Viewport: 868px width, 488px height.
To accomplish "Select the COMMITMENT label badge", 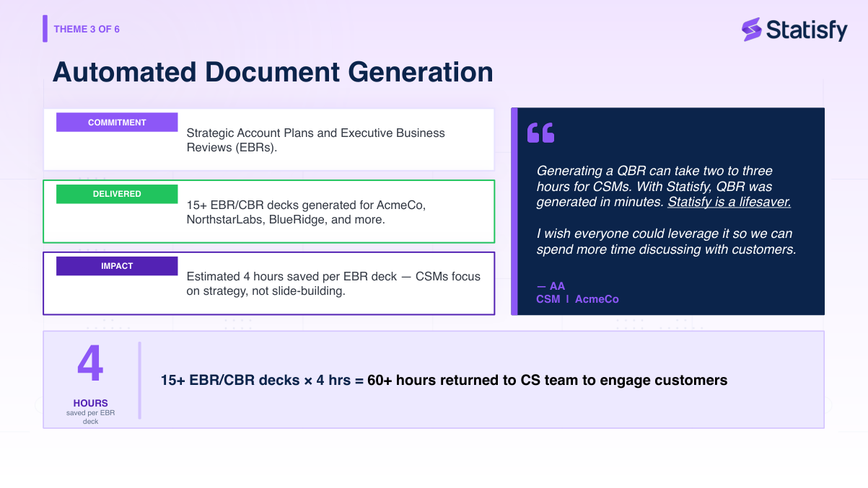I will [x=117, y=123].
